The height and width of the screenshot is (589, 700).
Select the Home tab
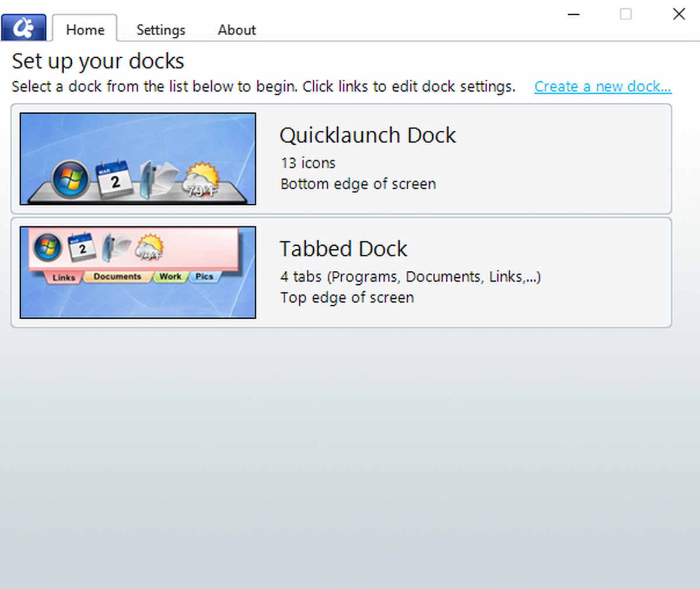click(x=85, y=30)
